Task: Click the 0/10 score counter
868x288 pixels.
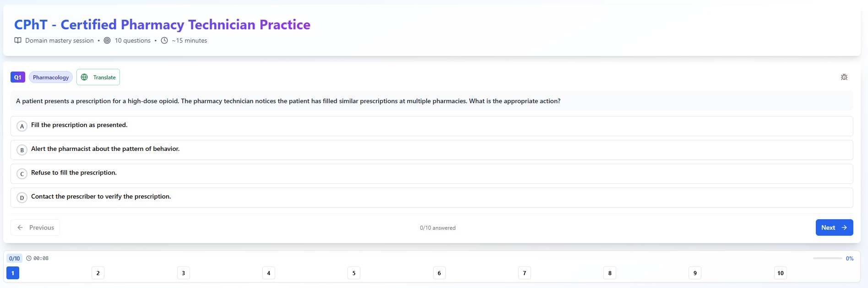Action: [x=15, y=258]
